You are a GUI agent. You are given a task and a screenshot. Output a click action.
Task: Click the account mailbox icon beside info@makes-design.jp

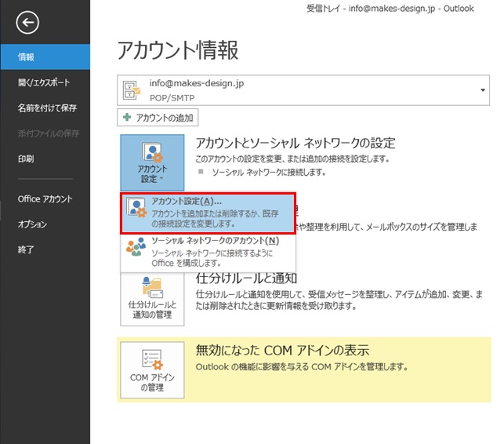point(132,90)
